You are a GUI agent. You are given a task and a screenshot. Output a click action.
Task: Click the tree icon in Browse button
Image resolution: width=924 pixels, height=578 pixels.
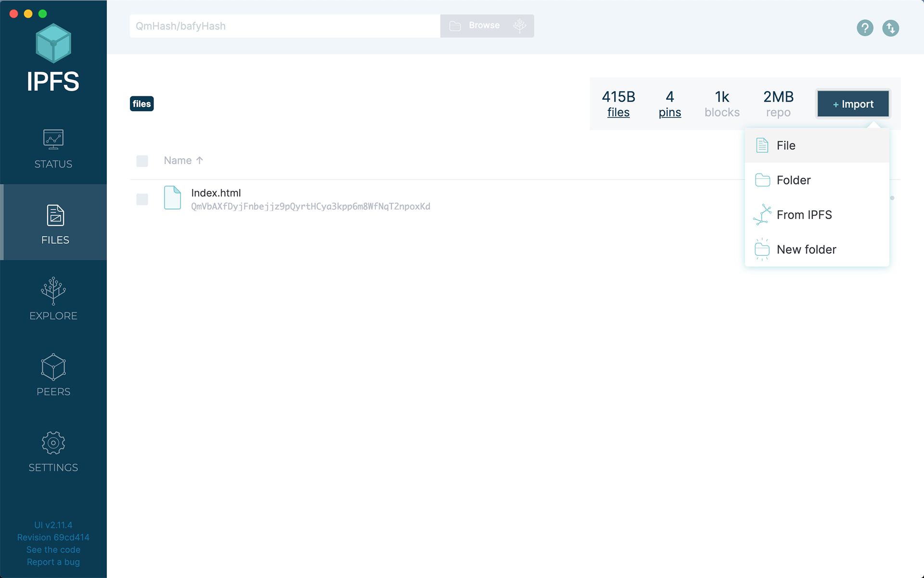[520, 26]
